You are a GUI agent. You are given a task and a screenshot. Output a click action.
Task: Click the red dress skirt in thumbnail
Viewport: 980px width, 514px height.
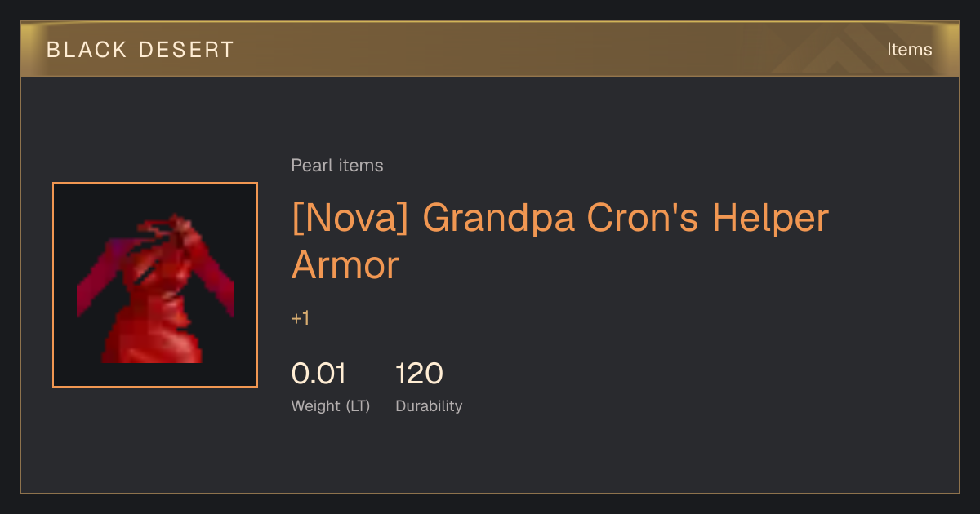(x=153, y=335)
